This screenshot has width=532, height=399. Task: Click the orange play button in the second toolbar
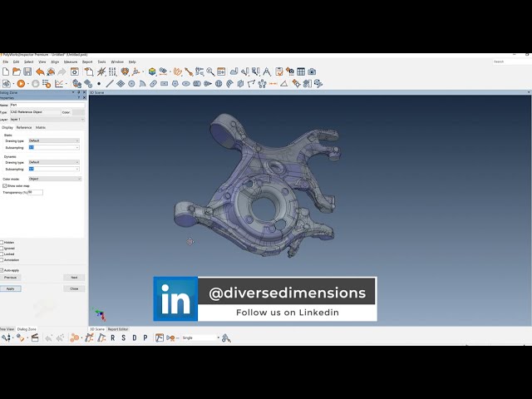click(21, 83)
